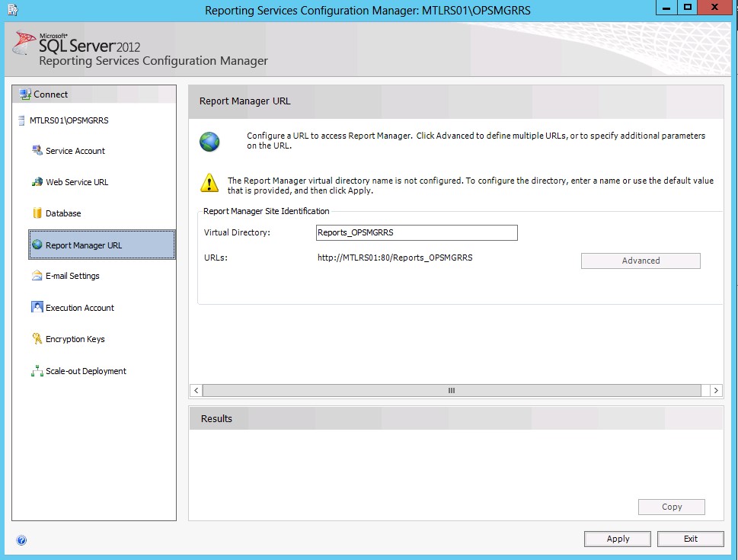Focus the Virtual Directory text field
Viewport: 738px width, 560px height.
click(x=417, y=232)
